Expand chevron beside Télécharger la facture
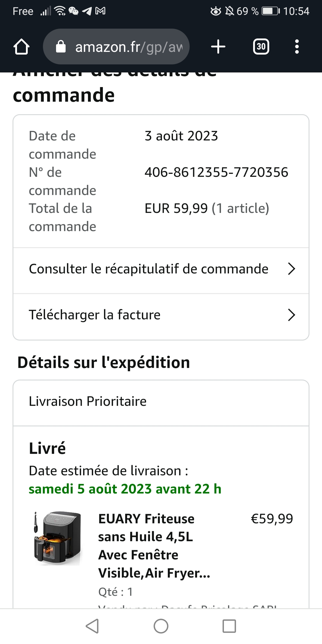Screen dimensions: 322x644 [291, 315]
